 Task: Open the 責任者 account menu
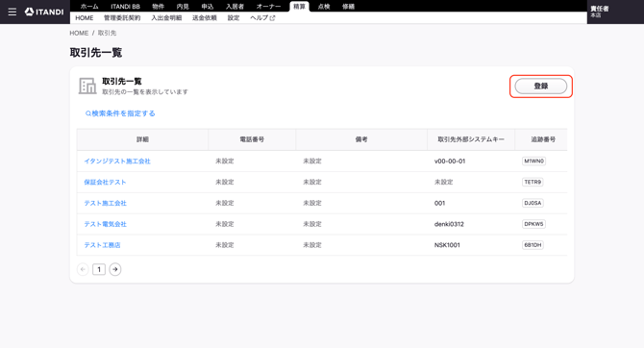click(x=600, y=12)
